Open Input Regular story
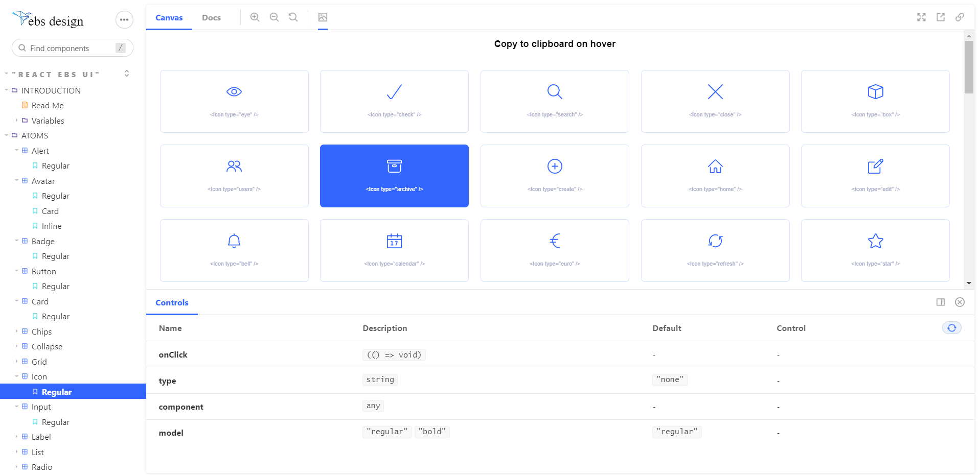Screen dimensions: 980x475 [55, 422]
